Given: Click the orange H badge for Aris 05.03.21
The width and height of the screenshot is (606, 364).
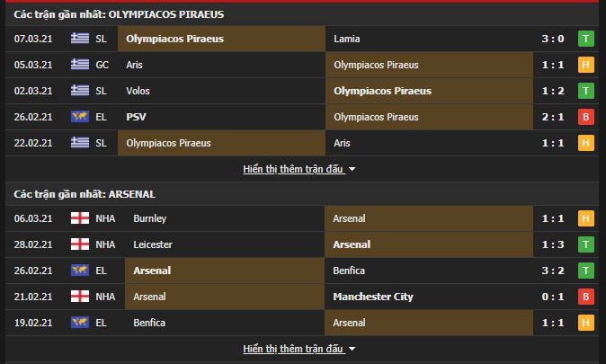Looking at the screenshot, I should (586, 65).
